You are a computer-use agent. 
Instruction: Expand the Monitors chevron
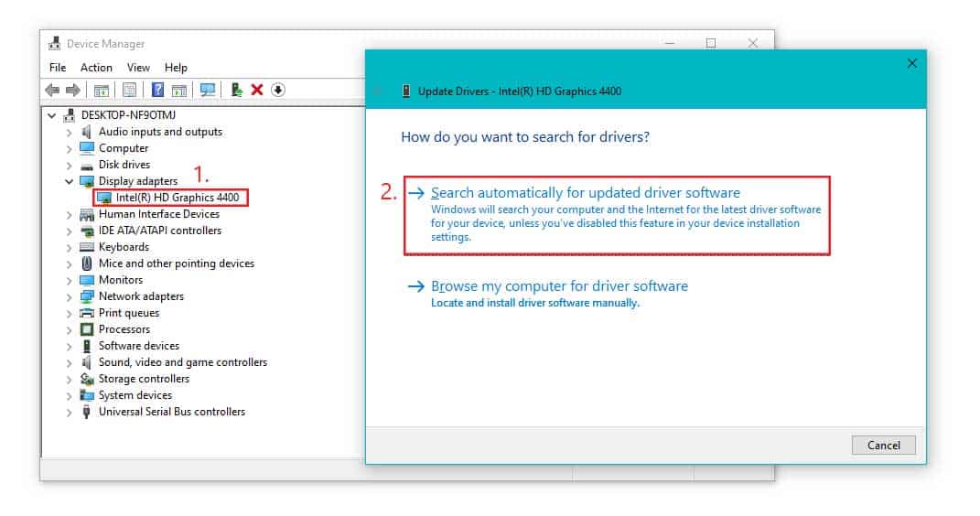click(70, 281)
